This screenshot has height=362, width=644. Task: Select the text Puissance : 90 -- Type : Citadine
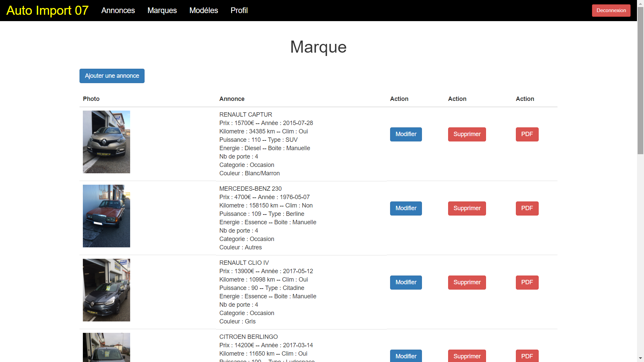click(262, 288)
